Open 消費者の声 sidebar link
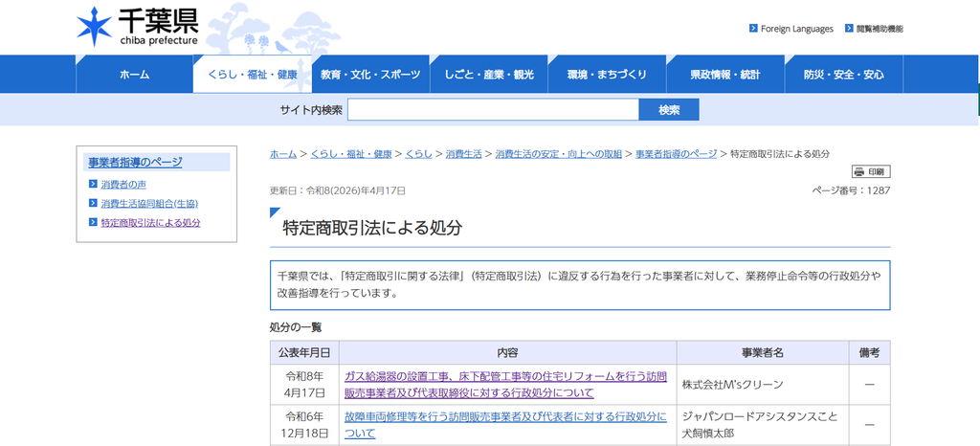 pyautogui.click(x=123, y=185)
